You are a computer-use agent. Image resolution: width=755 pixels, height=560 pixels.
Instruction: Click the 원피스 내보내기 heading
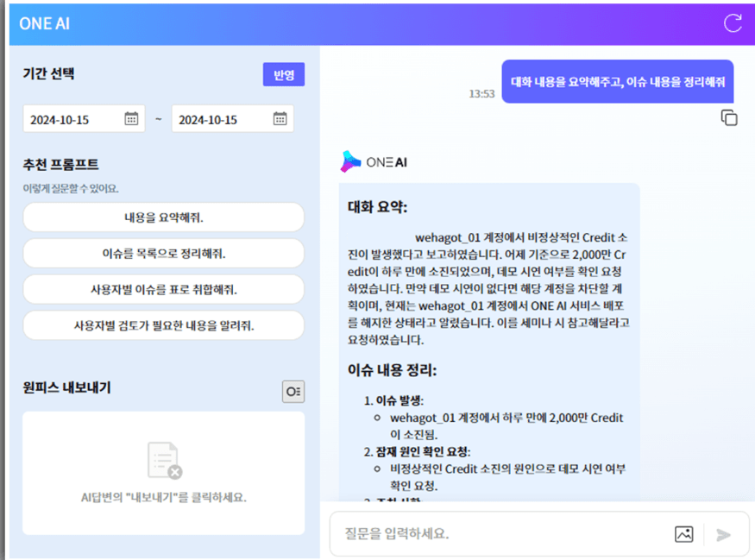pos(66,387)
